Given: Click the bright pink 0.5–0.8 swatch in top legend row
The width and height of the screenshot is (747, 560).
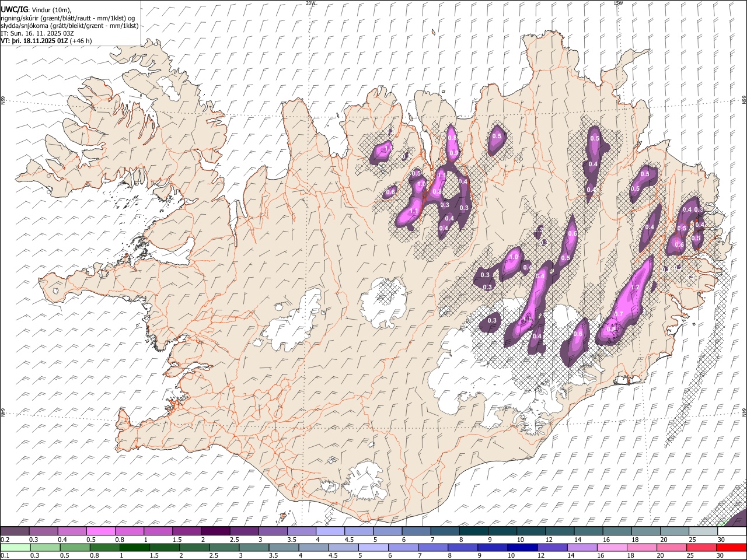Looking at the screenshot, I should pyautogui.click(x=100, y=531).
